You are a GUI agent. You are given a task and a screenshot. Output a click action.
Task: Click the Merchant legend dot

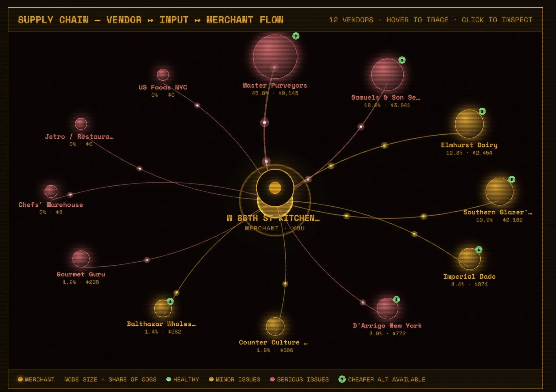20,379
